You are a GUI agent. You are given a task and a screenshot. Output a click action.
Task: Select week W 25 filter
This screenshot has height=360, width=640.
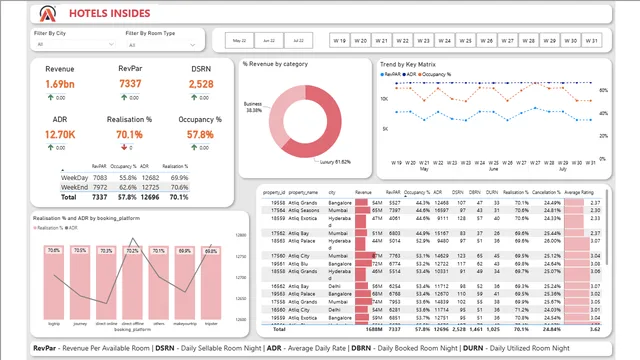pos(465,40)
